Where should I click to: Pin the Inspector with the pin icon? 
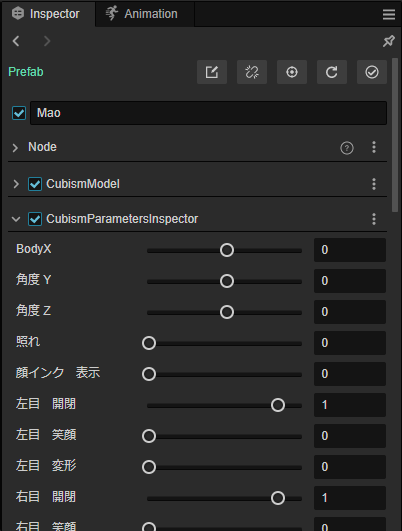[x=388, y=41]
